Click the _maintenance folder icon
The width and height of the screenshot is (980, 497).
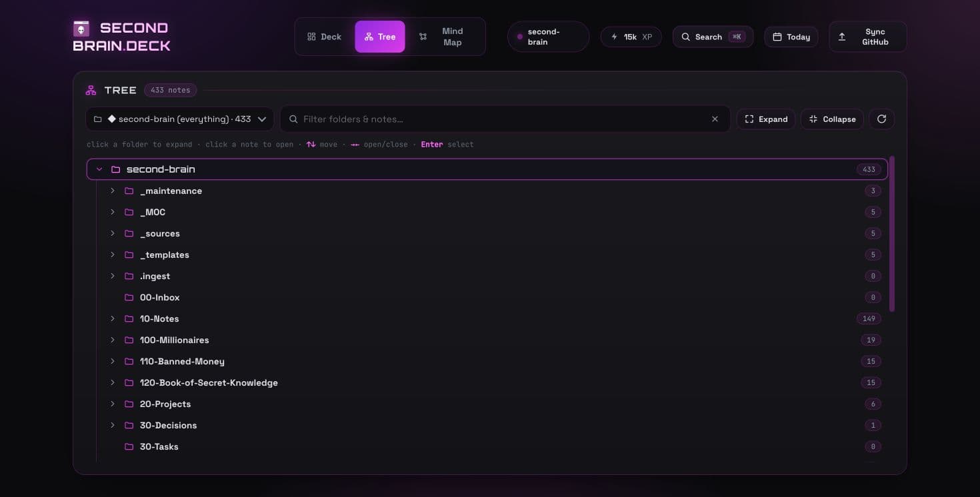129,191
